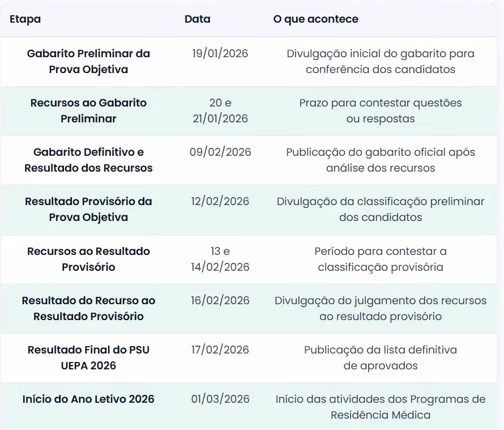Select the date 16/02/2026
This screenshot has height=430, width=504.
coord(220,300)
